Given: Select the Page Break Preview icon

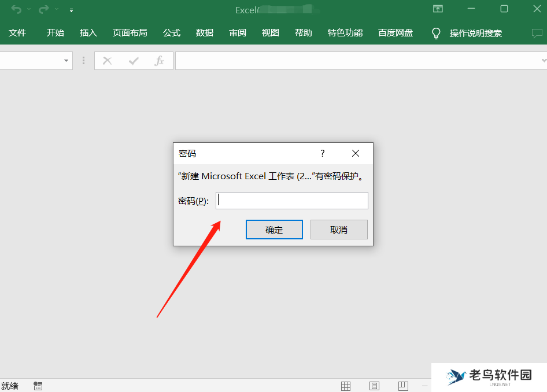Looking at the screenshot, I should tap(404, 386).
